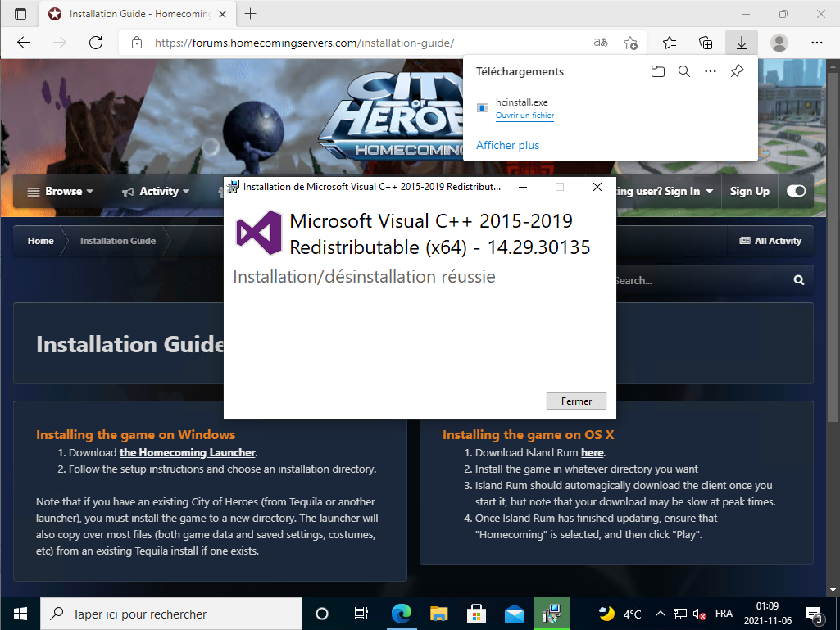
Task: Expand the Activity dropdown menu
Action: [x=156, y=191]
